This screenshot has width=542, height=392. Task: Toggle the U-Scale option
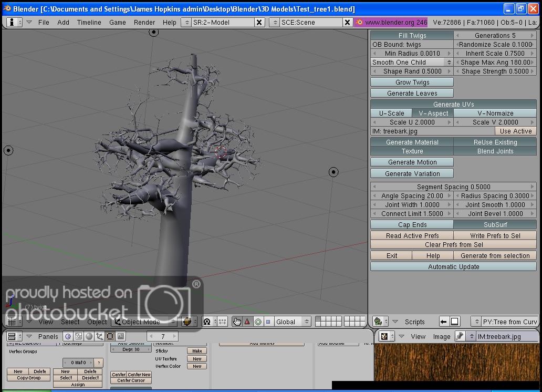[x=391, y=113]
